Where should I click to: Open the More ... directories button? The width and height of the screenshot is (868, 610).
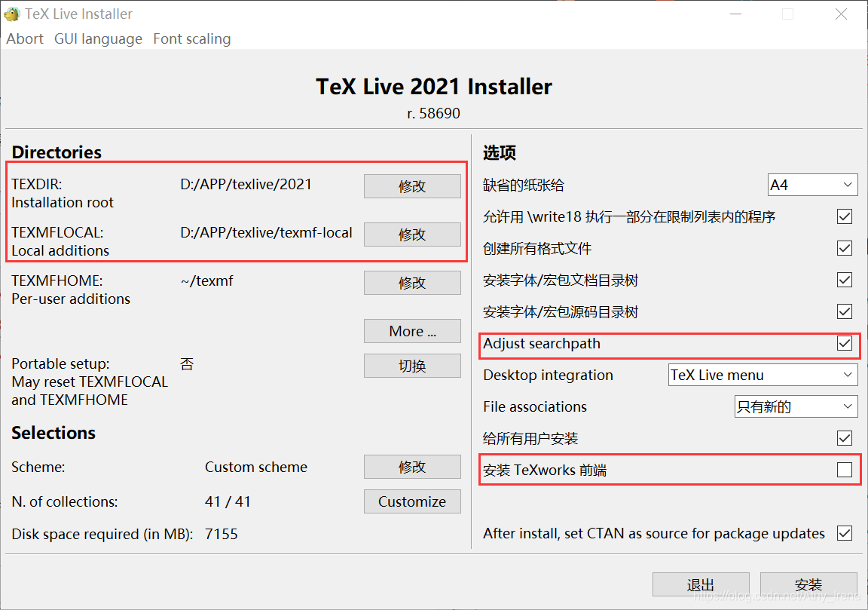point(412,331)
